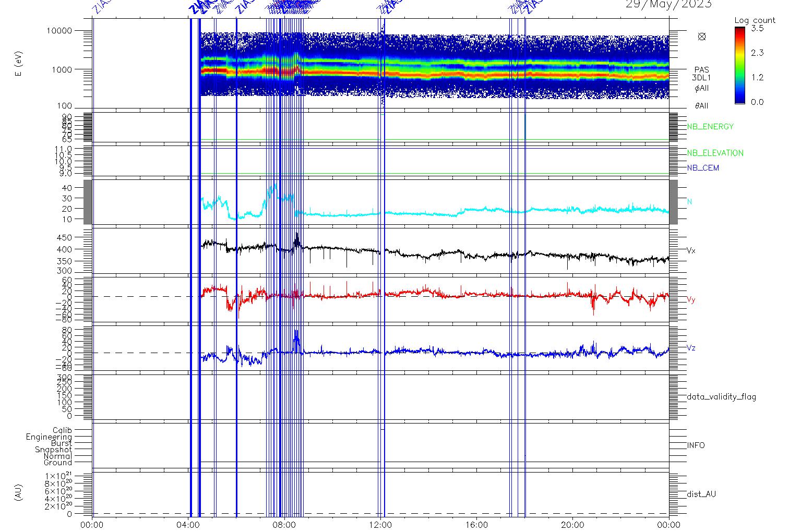
Task: Click the 1.2 colorbar value
Action: point(757,77)
